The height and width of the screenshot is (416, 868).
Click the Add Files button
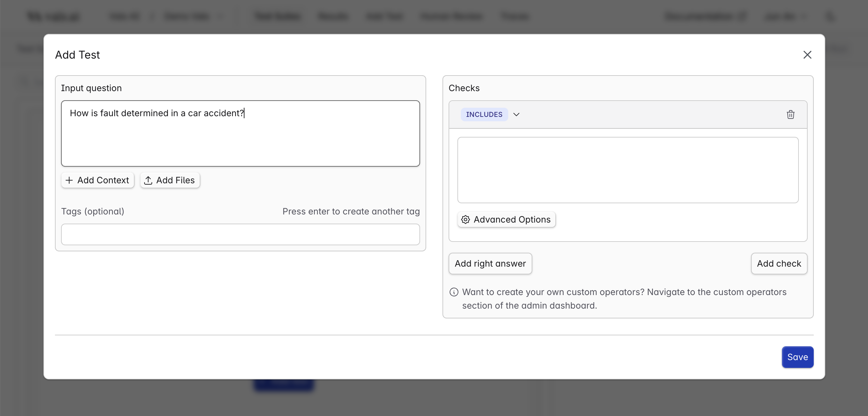(170, 180)
